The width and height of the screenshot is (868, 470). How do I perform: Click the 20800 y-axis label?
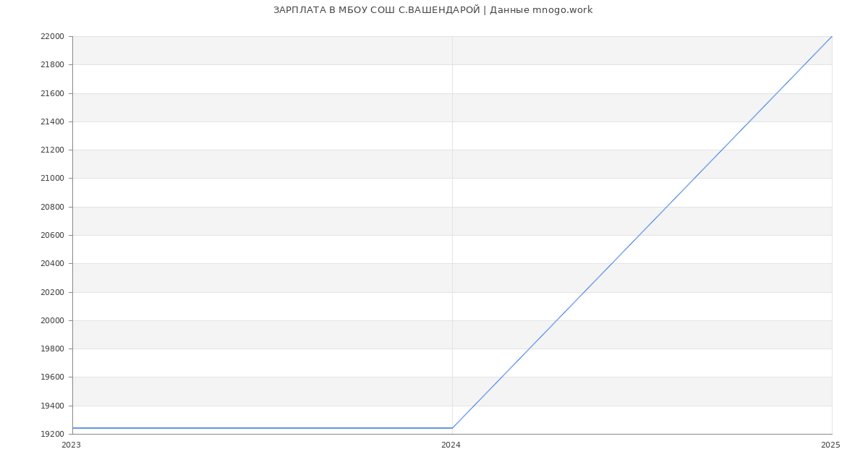pos(52,208)
